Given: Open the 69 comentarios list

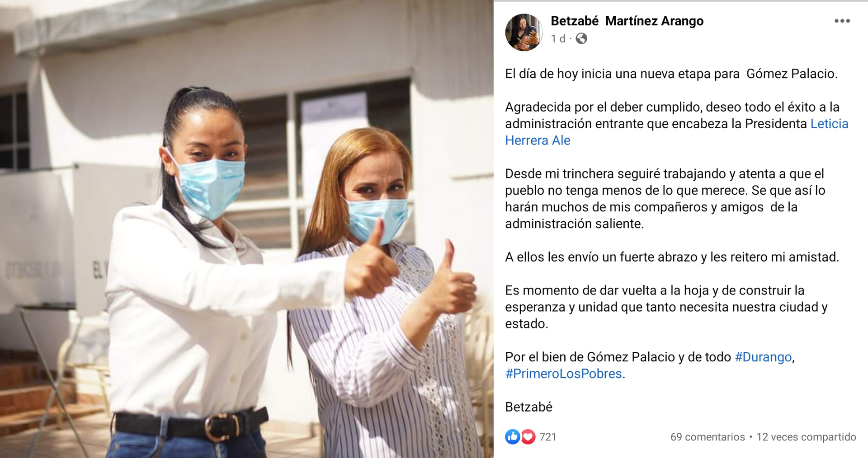Looking at the screenshot, I should pos(708,437).
